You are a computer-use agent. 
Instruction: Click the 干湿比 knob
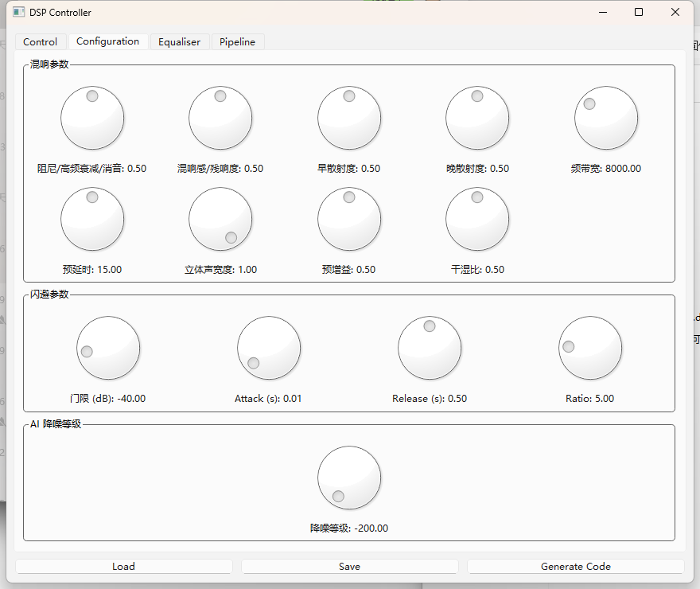tap(477, 219)
